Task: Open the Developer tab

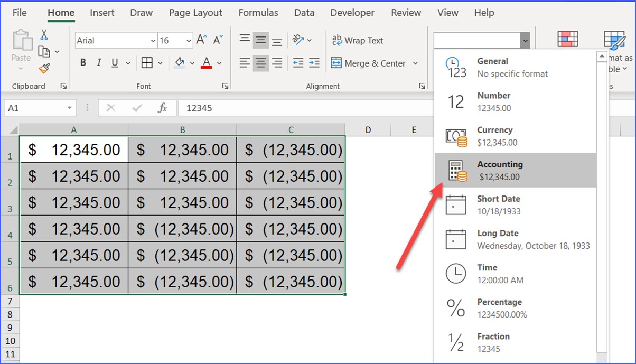Action: pyautogui.click(x=352, y=13)
